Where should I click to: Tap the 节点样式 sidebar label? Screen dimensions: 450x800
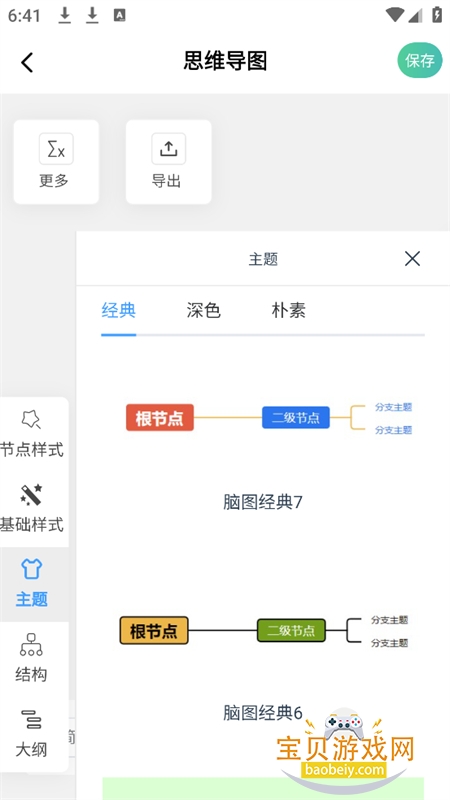[32, 450]
